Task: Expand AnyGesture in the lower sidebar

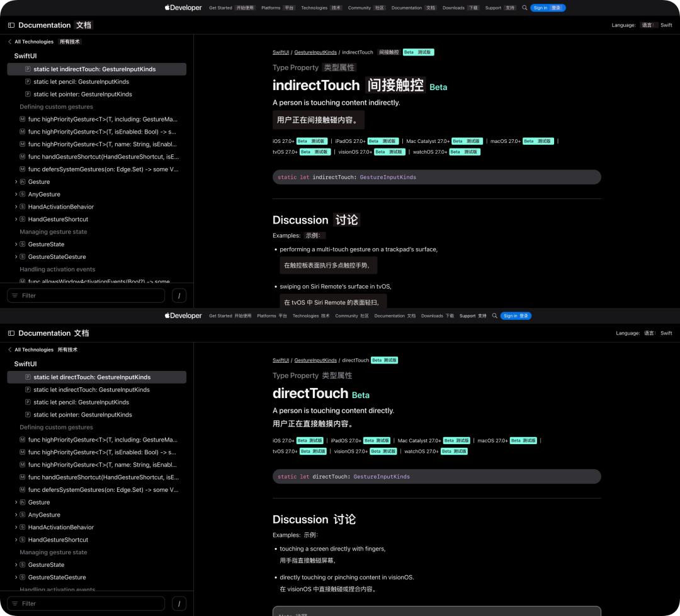Action: pos(16,515)
